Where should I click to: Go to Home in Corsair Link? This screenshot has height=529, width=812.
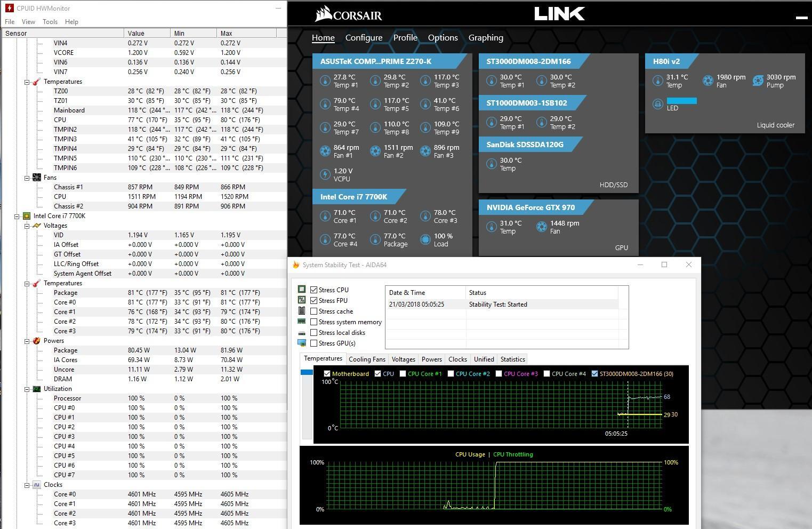323,38
